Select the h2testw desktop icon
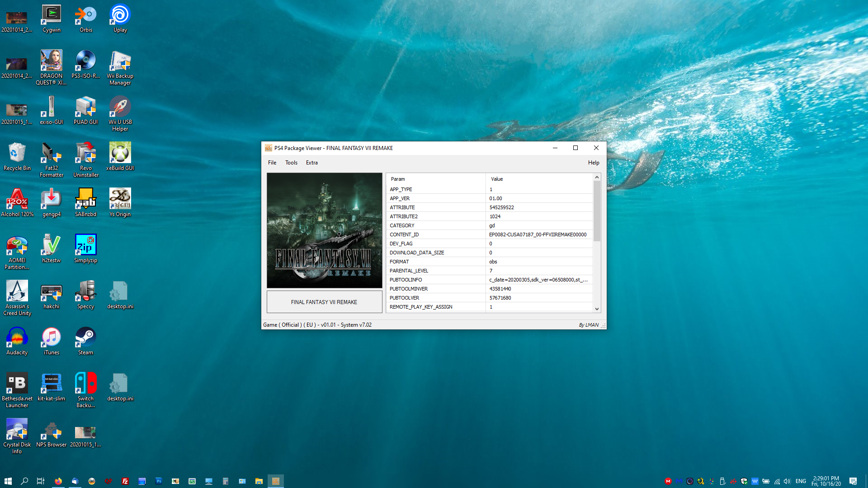 52,249
